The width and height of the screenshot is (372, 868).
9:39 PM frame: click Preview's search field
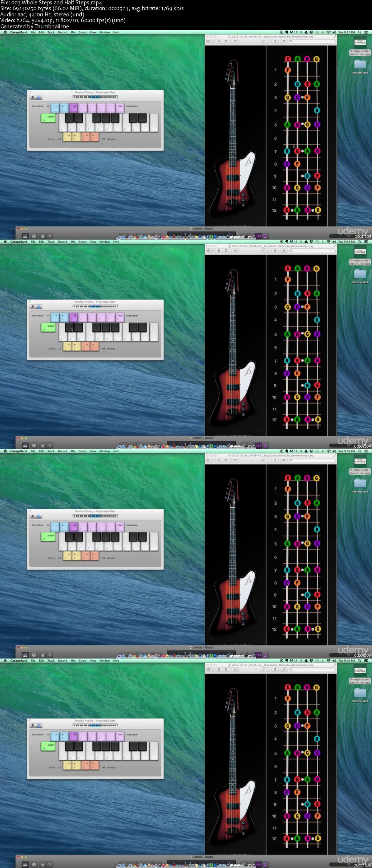pos(312,460)
